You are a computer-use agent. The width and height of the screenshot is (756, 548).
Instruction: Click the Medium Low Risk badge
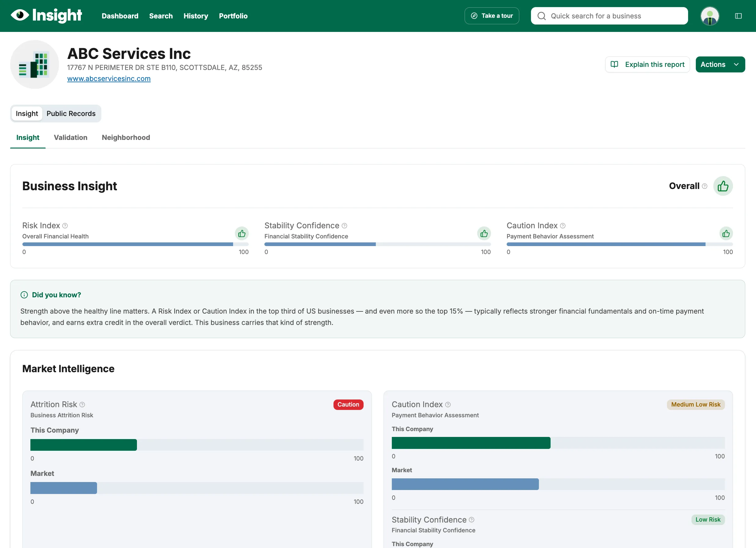(696, 405)
